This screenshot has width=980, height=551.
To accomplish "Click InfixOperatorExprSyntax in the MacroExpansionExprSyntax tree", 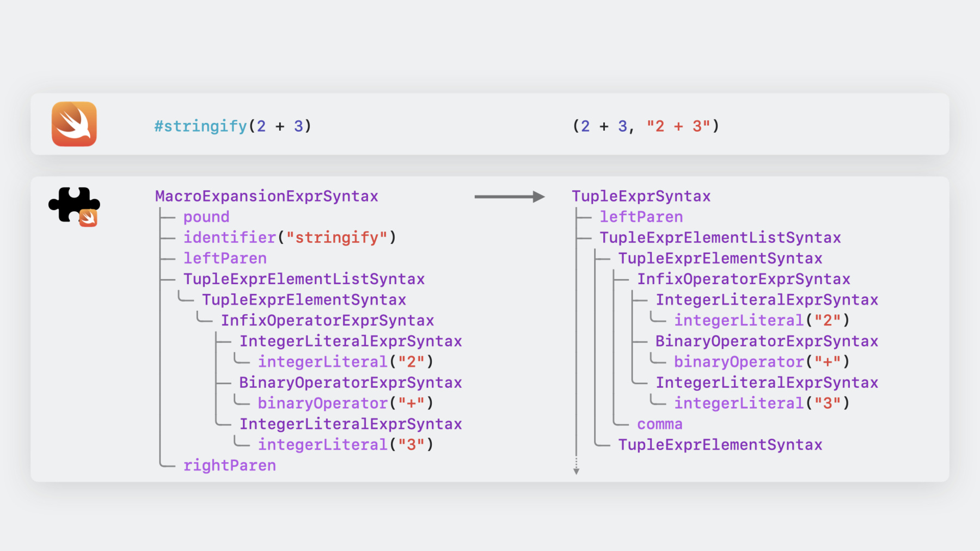I will click(327, 320).
